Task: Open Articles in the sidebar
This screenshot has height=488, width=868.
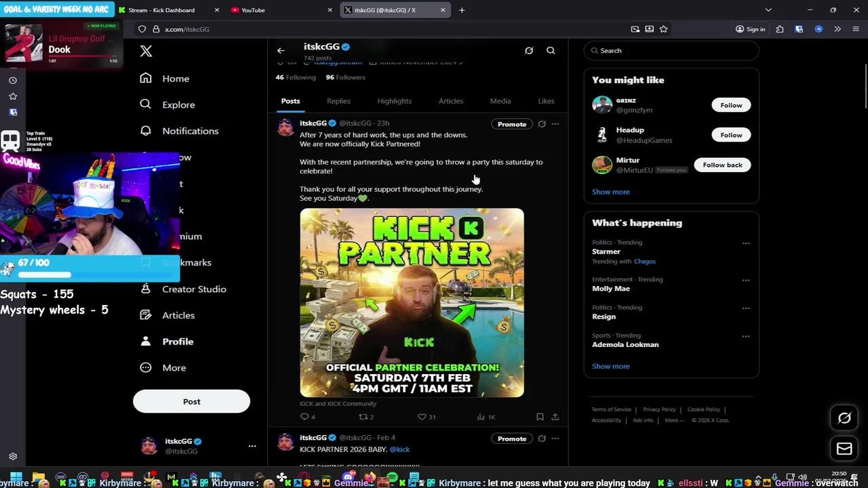Action: 167,315
